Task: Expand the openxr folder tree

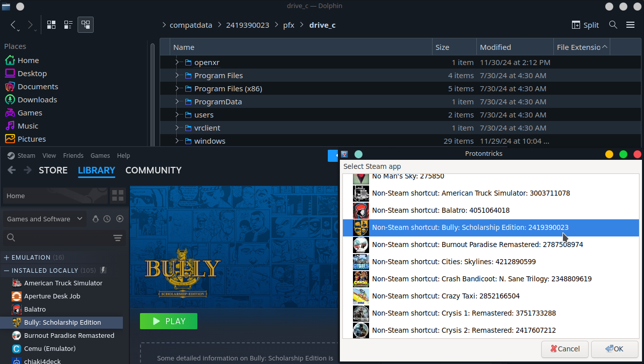Action: 177,62
